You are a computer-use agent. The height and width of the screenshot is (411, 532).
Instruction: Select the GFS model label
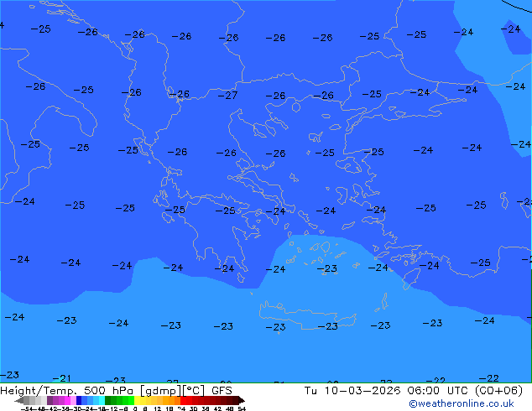pos(222,391)
